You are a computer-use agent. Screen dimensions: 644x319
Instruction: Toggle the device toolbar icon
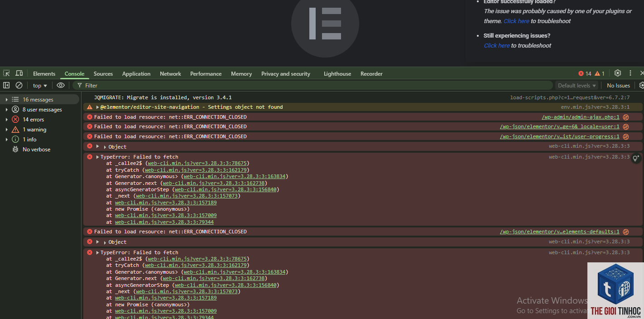[x=19, y=73]
